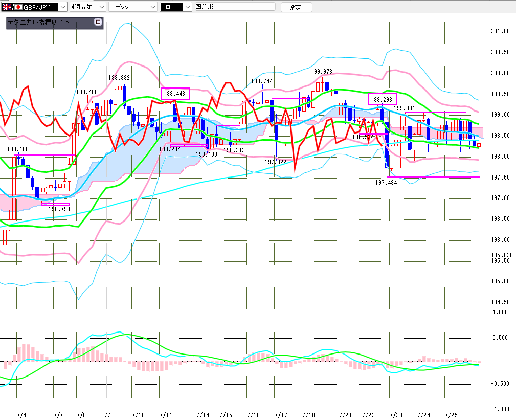Click the 200.00 price axis label
The height and width of the screenshot is (420, 516).
click(x=500, y=73)
